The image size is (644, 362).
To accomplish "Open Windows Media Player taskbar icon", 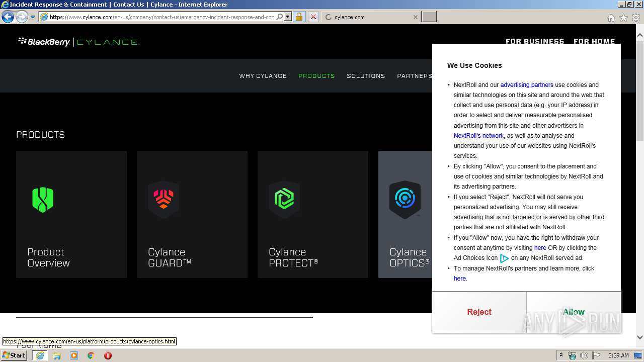I will pyautogui.click(x=74, y=355).
